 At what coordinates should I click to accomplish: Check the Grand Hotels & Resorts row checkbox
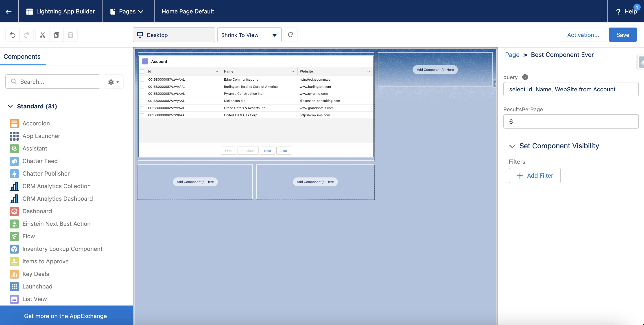(142, 108)
